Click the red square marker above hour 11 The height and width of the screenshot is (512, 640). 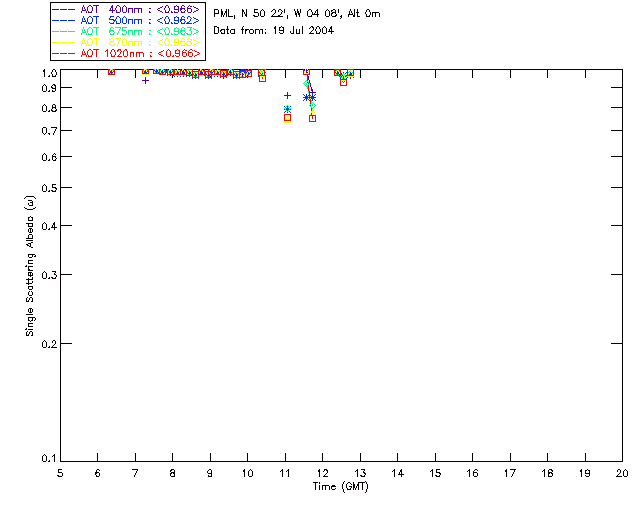287,118
